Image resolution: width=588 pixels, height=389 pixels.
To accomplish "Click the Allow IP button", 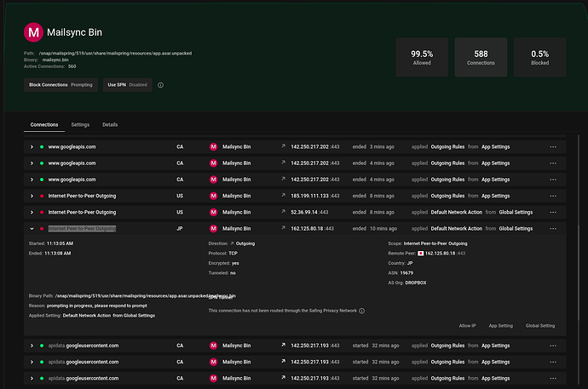I will [467, 326].
